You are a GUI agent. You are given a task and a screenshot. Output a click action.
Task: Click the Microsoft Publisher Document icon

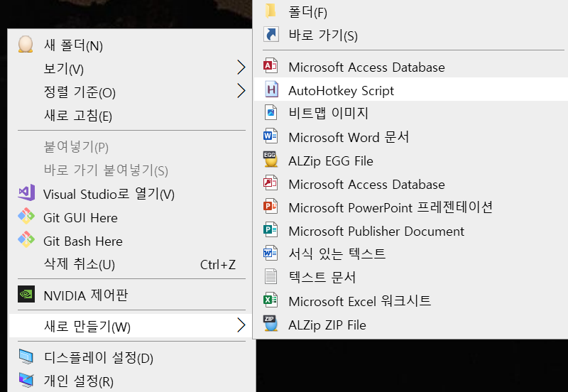point(271,229)
